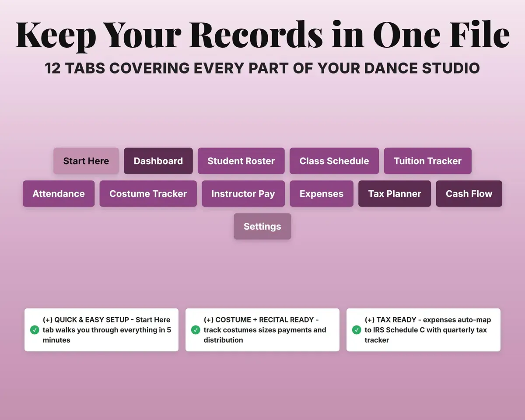Click the "TAX READY" feature text
This screenshot has width=525, height=420.
428,330
